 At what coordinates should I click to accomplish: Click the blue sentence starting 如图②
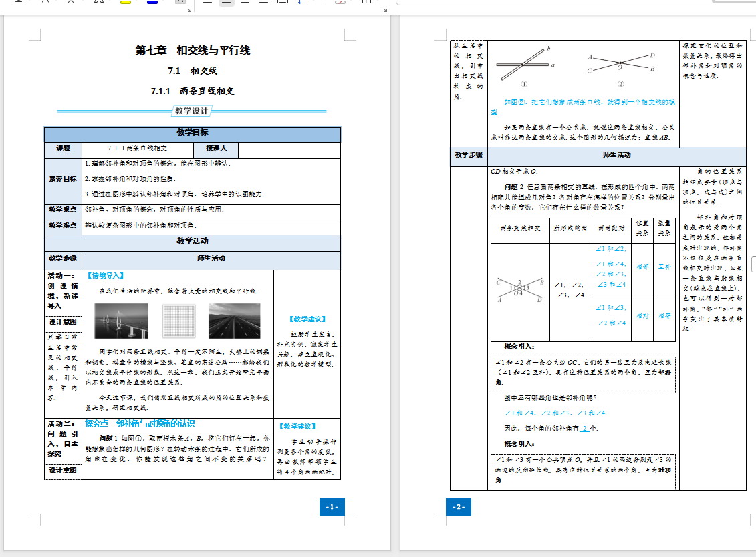(x=583, y=107)
